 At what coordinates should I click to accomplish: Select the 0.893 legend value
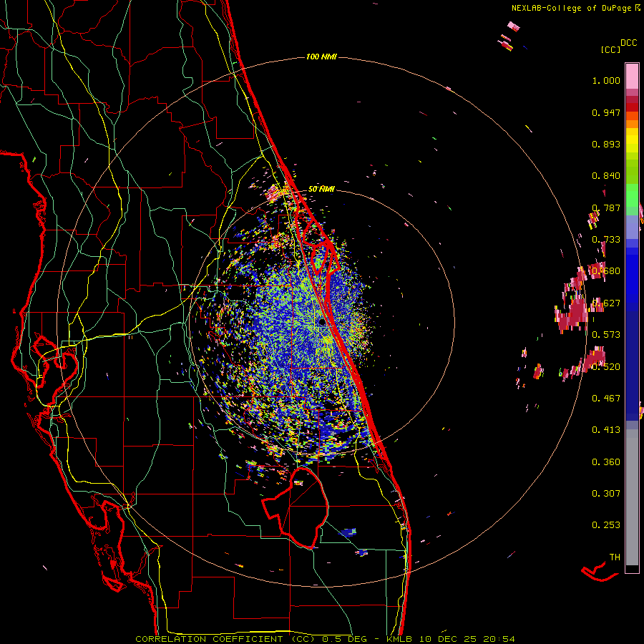pos(606,144)
